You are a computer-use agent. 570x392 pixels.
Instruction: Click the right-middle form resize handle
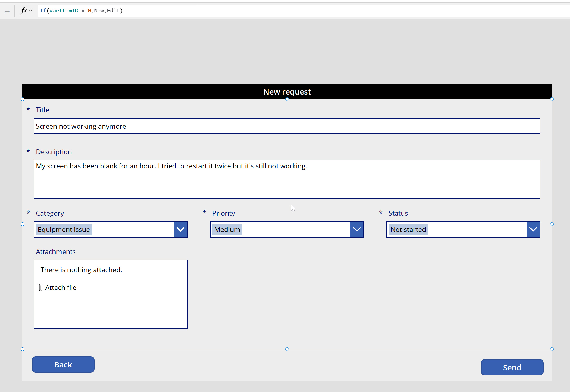(552, 224)
